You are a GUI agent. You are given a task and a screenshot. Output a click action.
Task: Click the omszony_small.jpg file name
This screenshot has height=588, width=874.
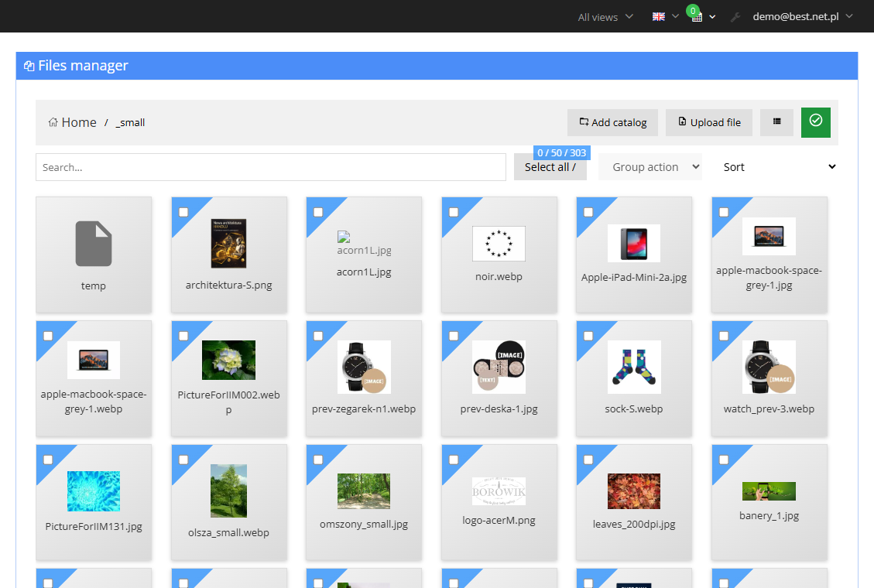(364, 524)
